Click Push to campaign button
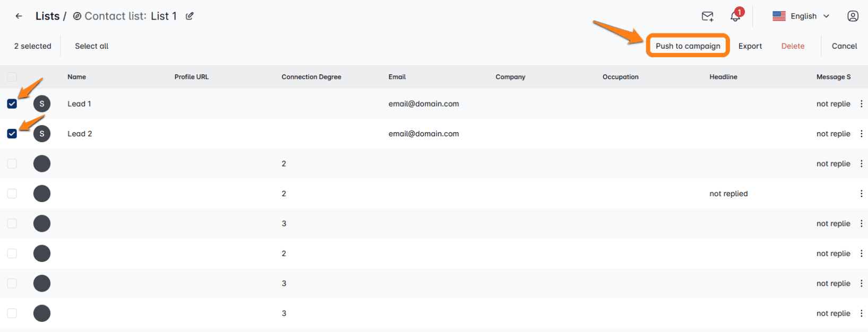 [x=688, y=46]
